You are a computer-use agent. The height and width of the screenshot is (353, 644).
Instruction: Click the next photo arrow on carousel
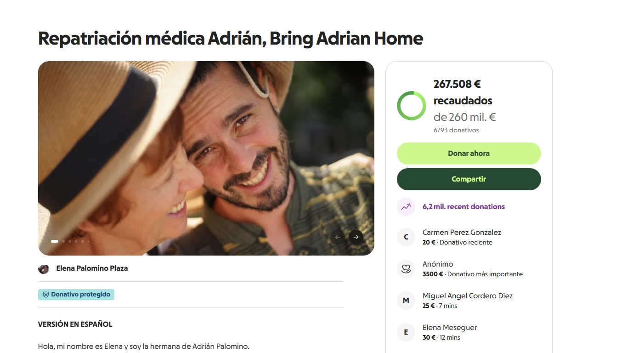pyautogui.click(x=356, y=237)
